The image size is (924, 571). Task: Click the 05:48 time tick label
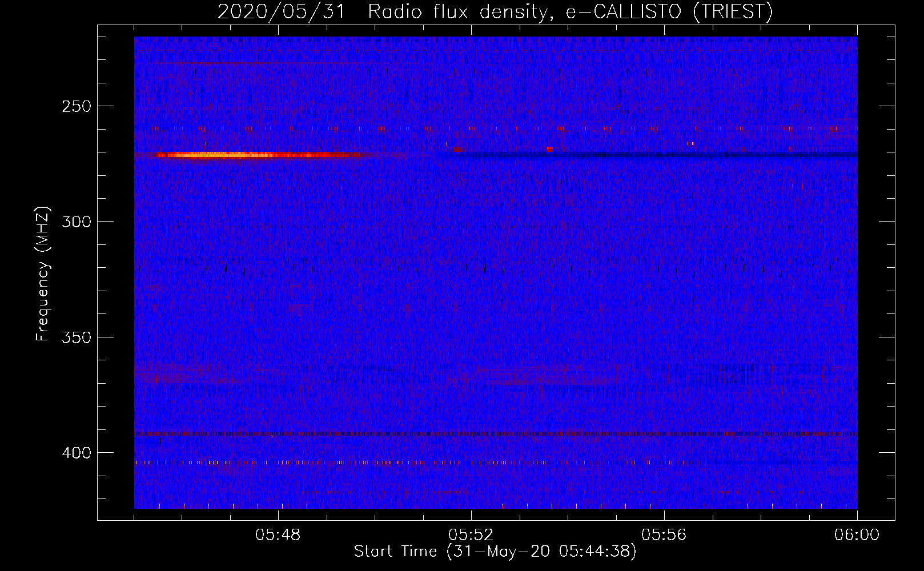click(x=278, y=535)
